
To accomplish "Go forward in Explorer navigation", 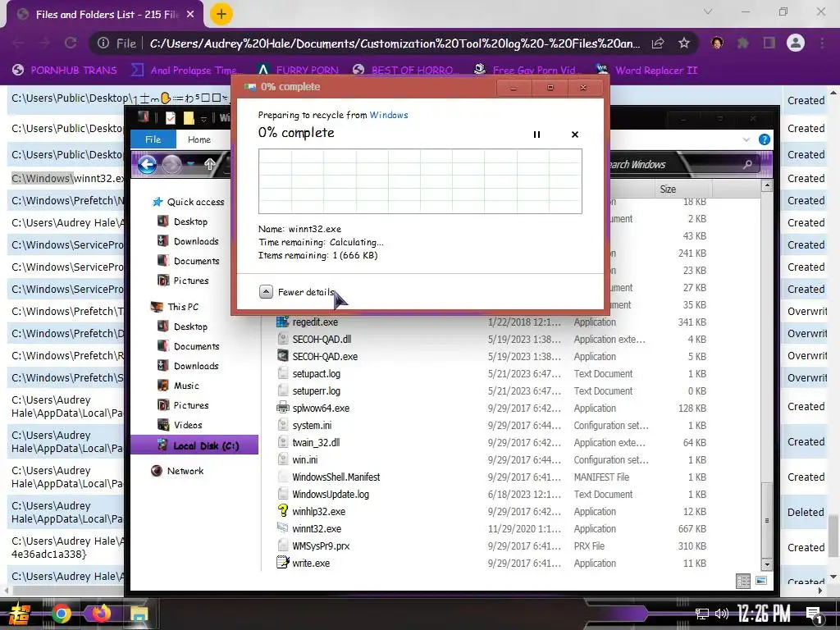I will (x=171, y=164).
